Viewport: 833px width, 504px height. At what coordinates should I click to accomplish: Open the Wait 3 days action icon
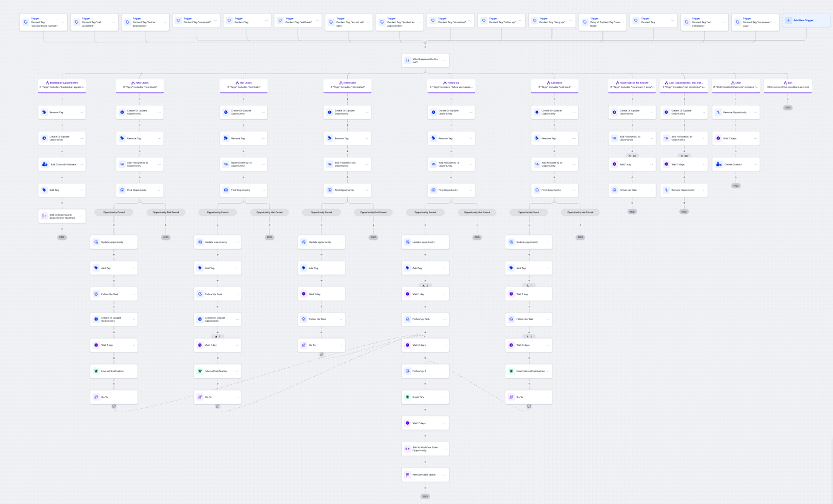point(511,345)
